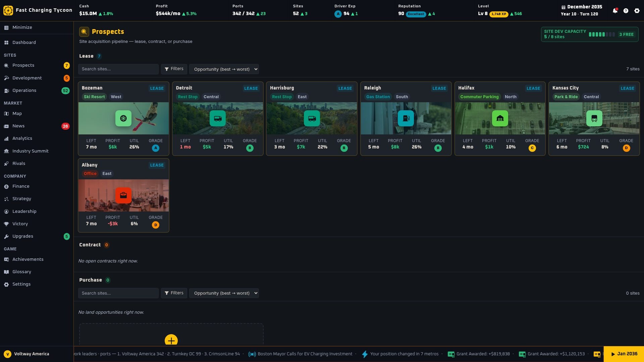Open Lease sort Opportunity dropdown
Viewport: 644px width, 362px height.
click(x=224, y=69)
